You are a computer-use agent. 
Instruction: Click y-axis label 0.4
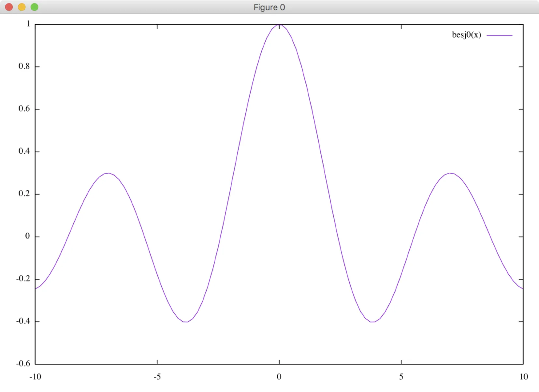(24, 151)
